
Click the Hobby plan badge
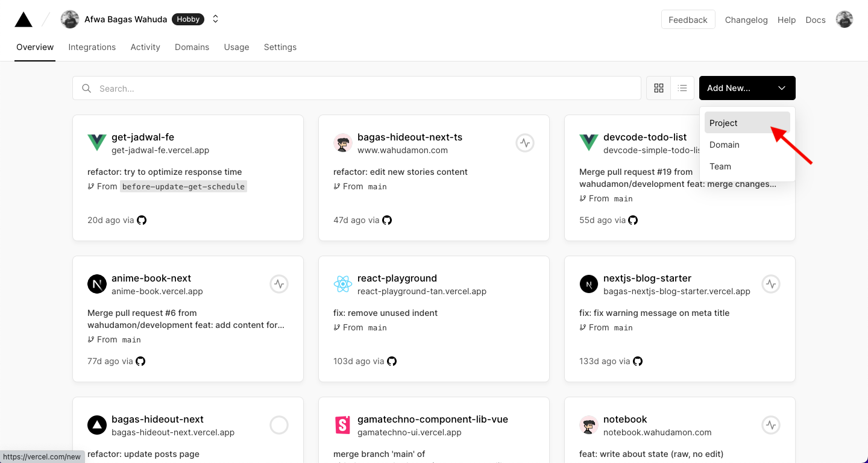pyautogui.click(x=188, y=19)
